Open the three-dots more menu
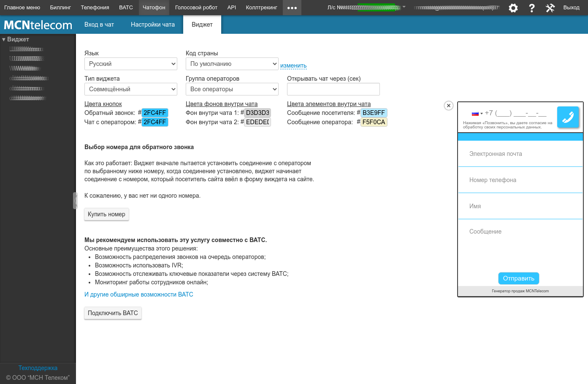588x384 pixels. coord(292,8)
